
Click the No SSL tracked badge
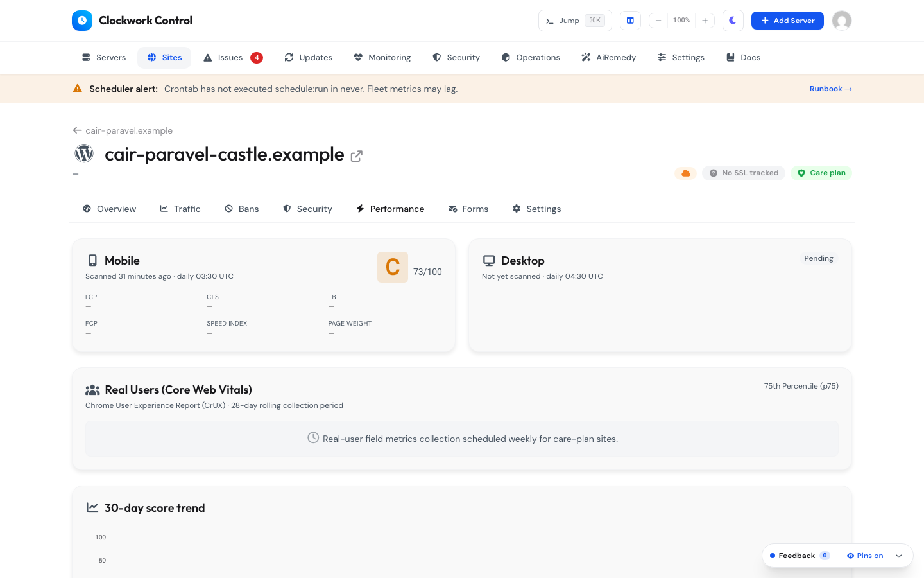(744, 173)
